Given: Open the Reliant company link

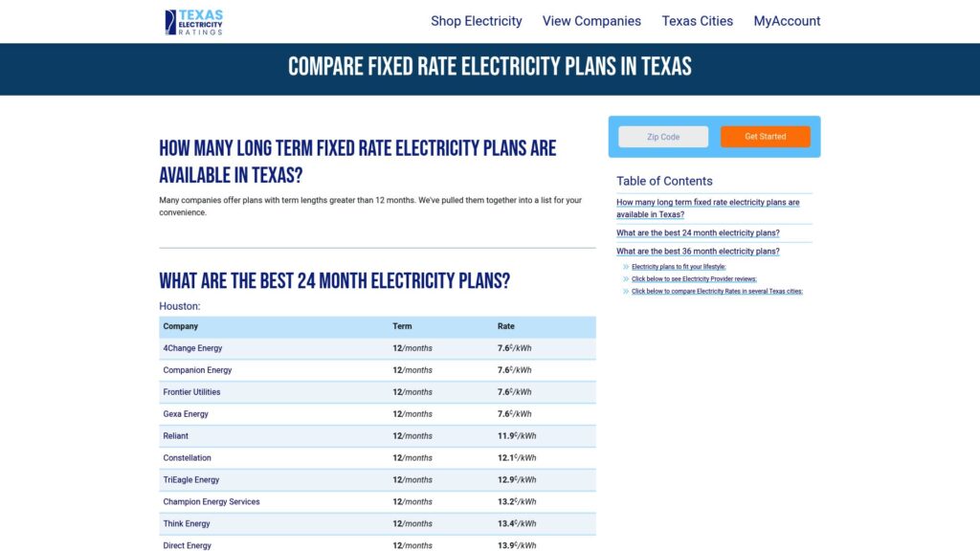Looking at the screenshot, I should point(176,435).
